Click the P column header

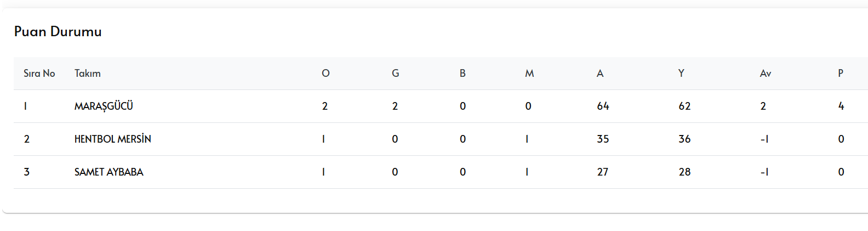tap(841, 73)
